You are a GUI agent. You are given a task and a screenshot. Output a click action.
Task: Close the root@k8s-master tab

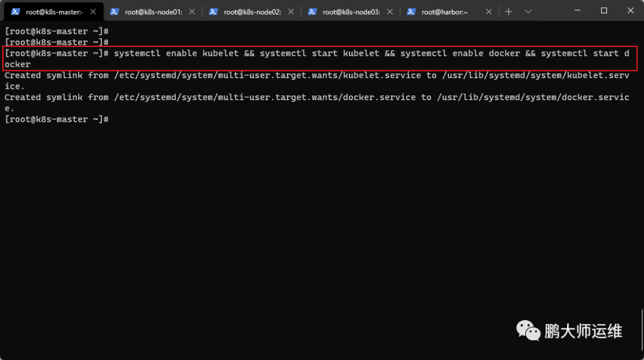93,12
